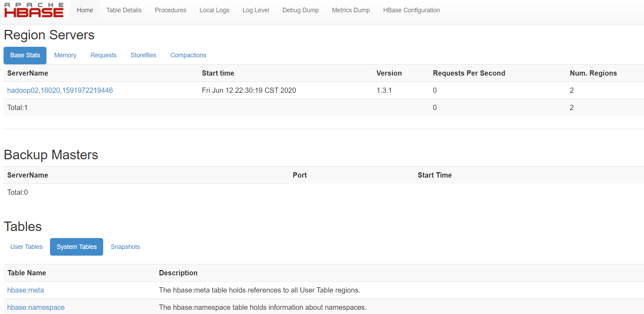Open HBase Configuration page
This screenshot has height=314, width=644.
pyautogui.click(x=411, y=10)
